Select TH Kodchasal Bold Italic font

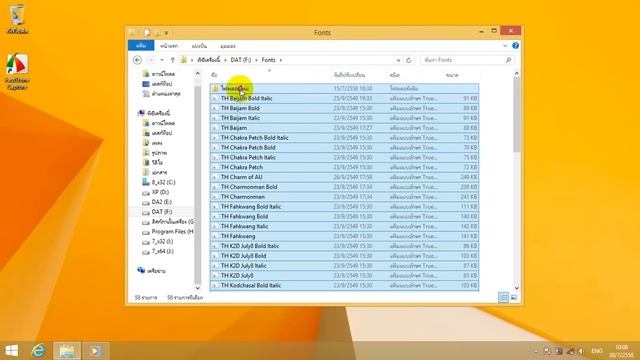pos(344,285)
